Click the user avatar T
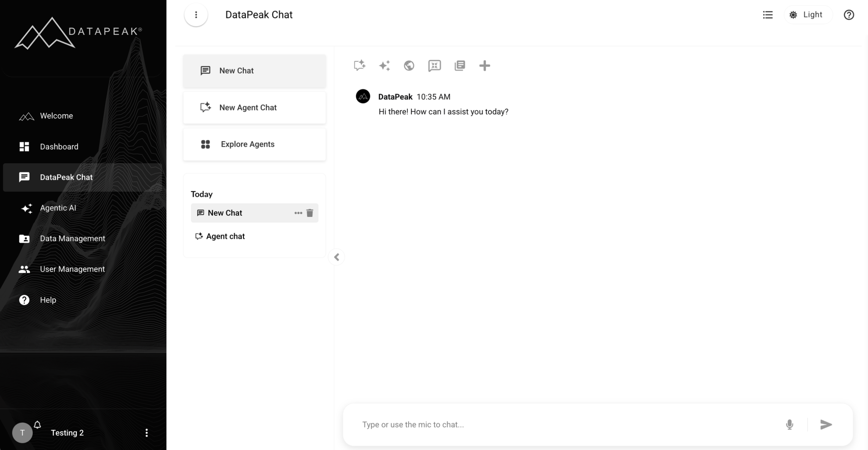This screenshot has height=450, width=868. click(22, 433)
